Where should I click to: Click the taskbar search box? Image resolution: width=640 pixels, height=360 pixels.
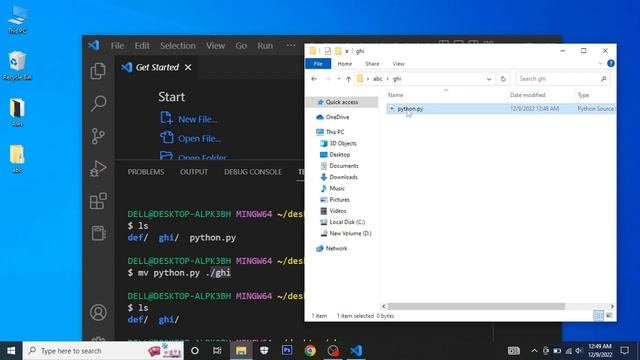pyautogui.click(x=103, y=351)
